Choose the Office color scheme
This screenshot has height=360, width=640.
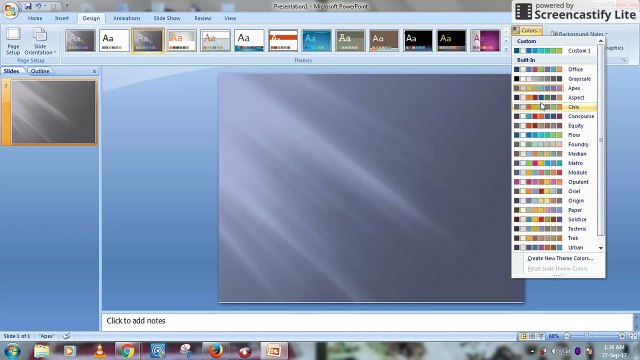(554, 69)
